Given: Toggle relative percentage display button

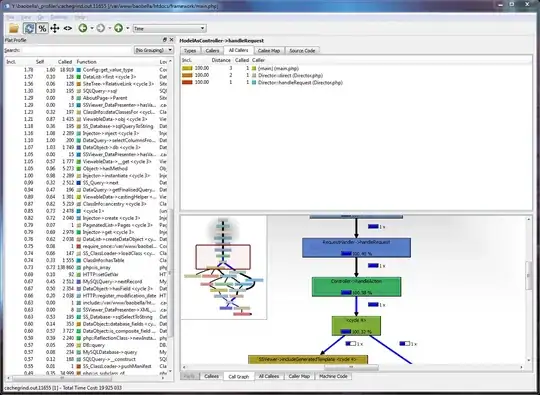Looking at the screenshot, I should point(42,28).
